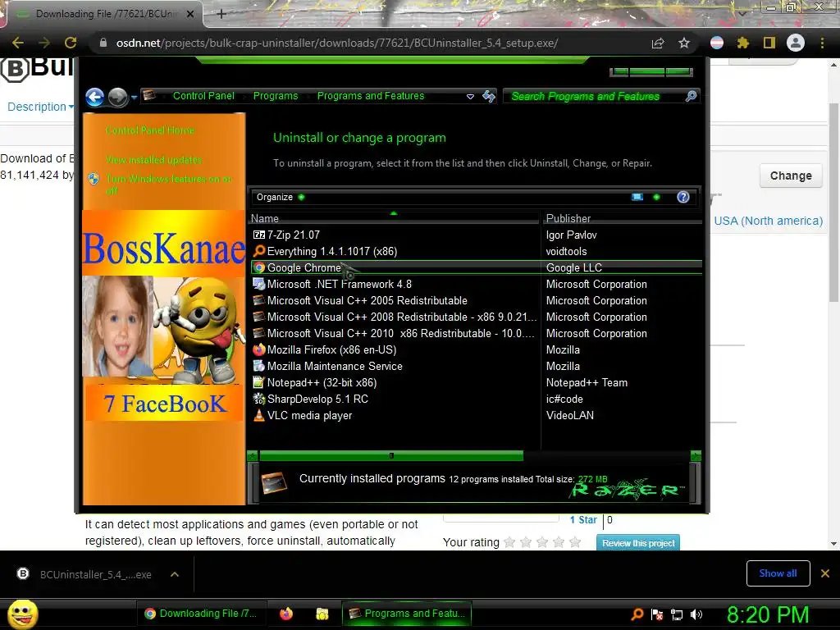The height and width of the screenshot is (630, 840).
Task: Change the view using the view icon
Action: click(637, 197)
